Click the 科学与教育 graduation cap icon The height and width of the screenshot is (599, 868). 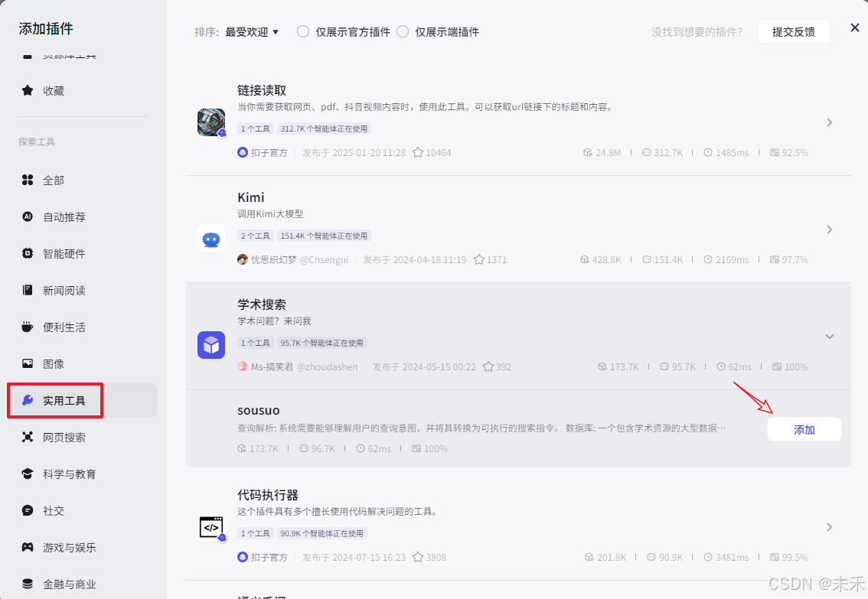pyautogui.click(x=27, y=474)
